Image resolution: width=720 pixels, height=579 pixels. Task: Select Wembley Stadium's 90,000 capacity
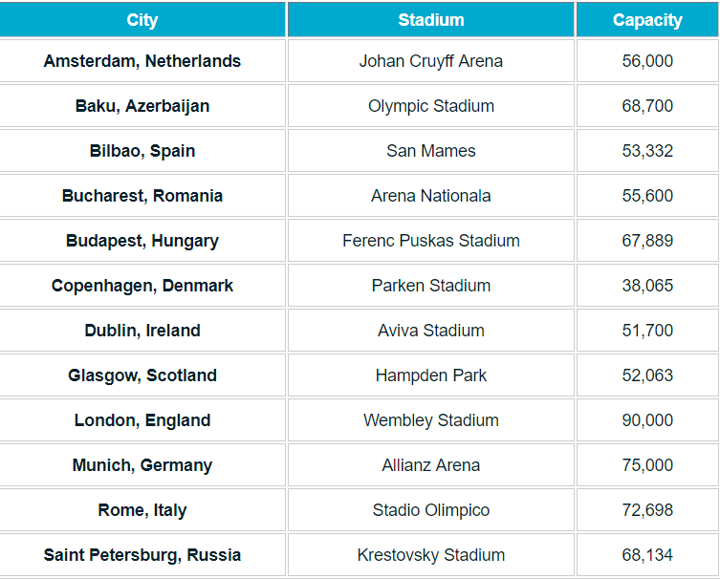pyautogui.click(x=647, y=421)
